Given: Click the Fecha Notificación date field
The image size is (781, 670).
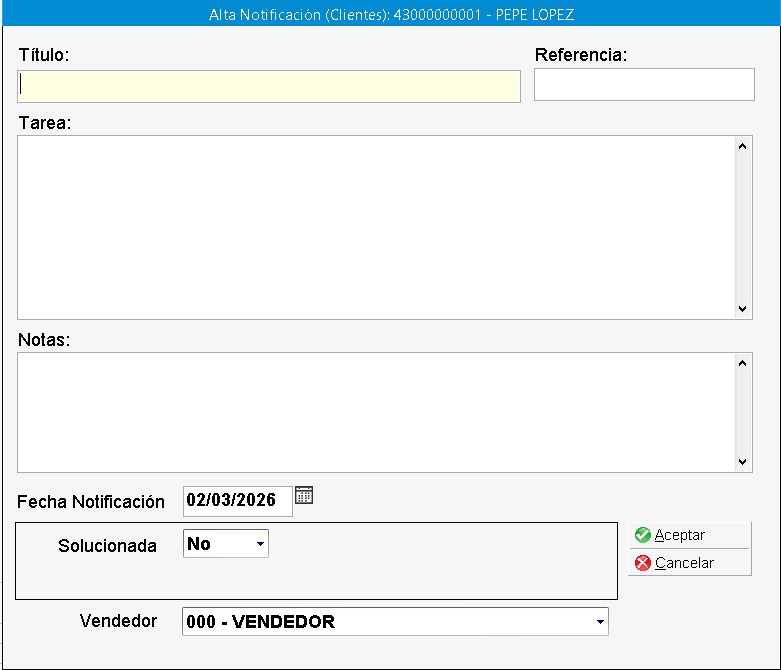Looking at the screenshot, I should (237, 500).
